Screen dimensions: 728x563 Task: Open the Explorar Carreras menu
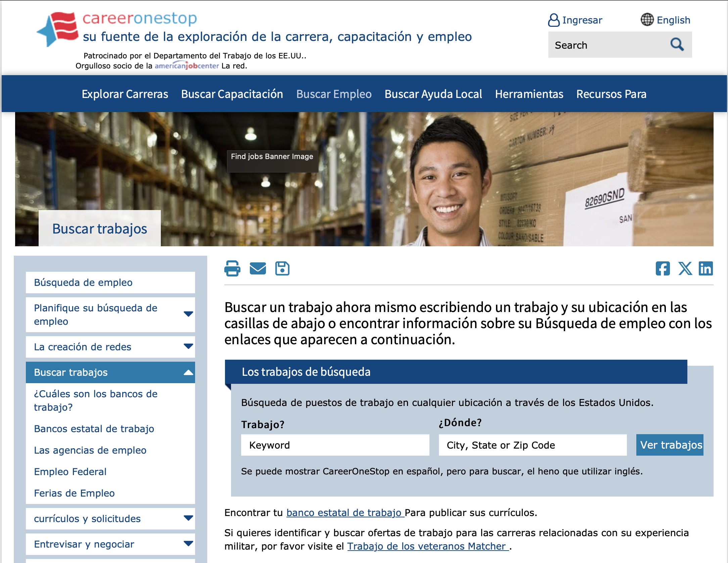click(x=125, y=94)
